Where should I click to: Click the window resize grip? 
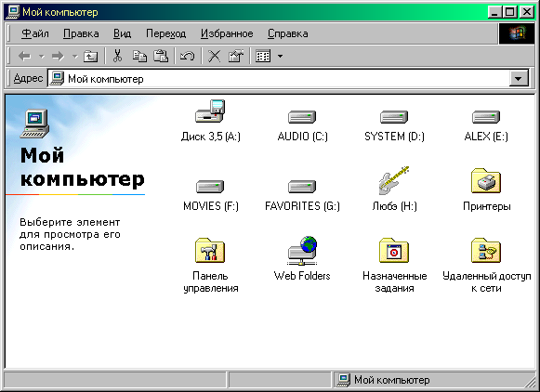click(530, 382)
